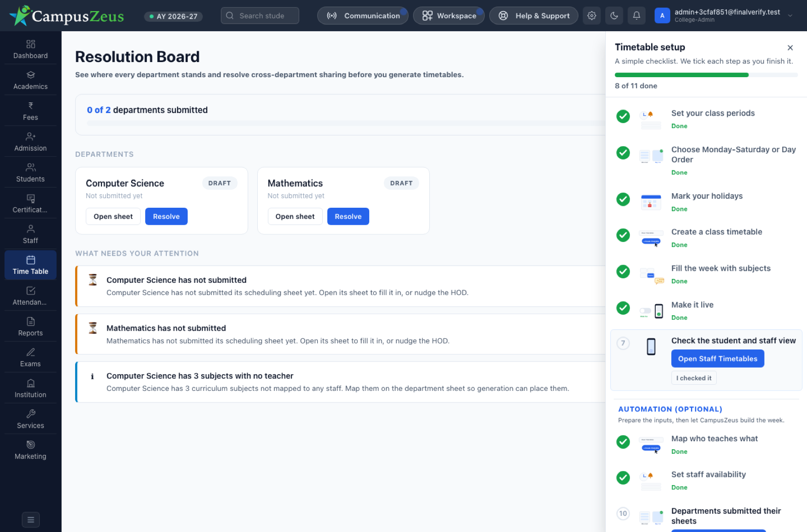Toggle dark mode moon icon

pyautogui.click(x=614, y=16)
